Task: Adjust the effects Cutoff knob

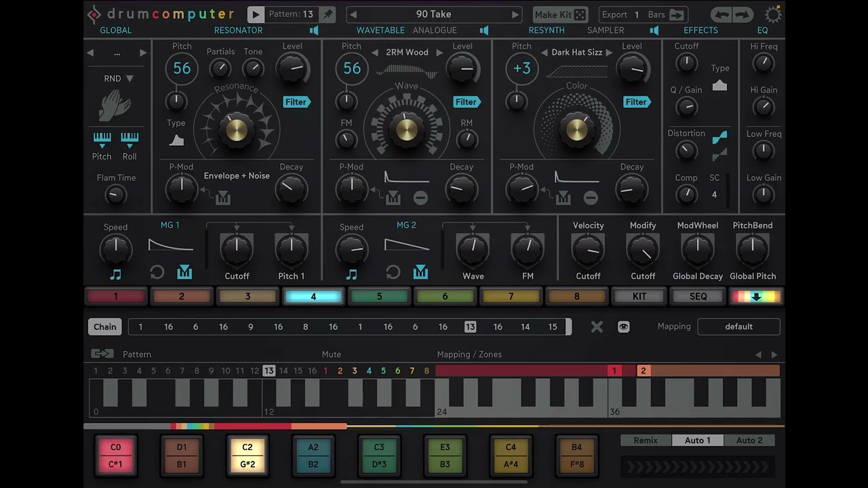Action: coord(686,64)
